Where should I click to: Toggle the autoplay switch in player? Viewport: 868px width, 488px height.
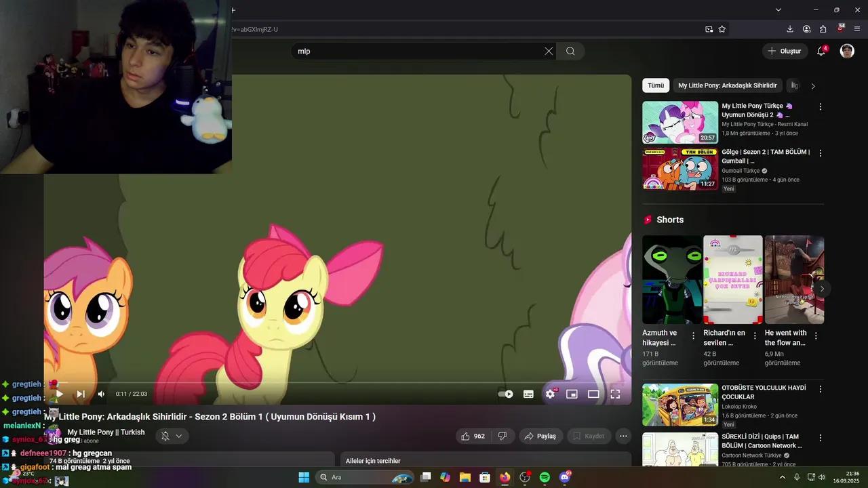(505, 394)
